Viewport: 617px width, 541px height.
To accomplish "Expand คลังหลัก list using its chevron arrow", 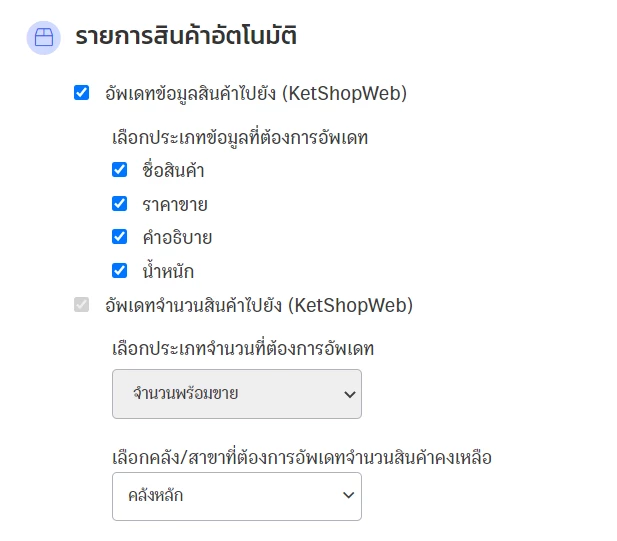I will [349, 495].
